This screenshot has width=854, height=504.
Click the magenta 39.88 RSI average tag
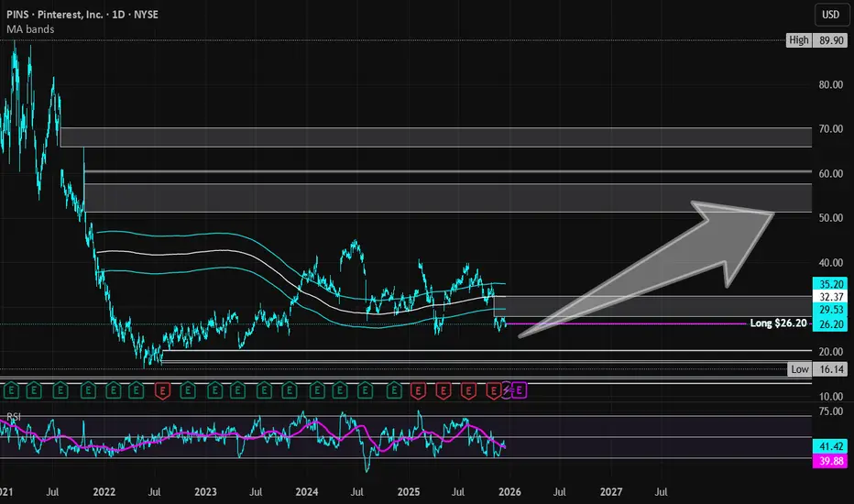(x=830, y=461)
